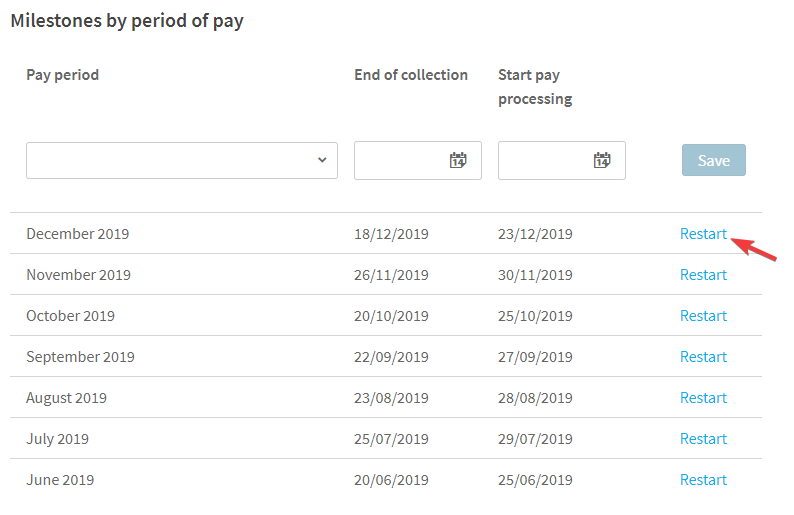Restart the June 2019 pay period
The height and width of the screenshot is (515, 794).
click(703, 480)
